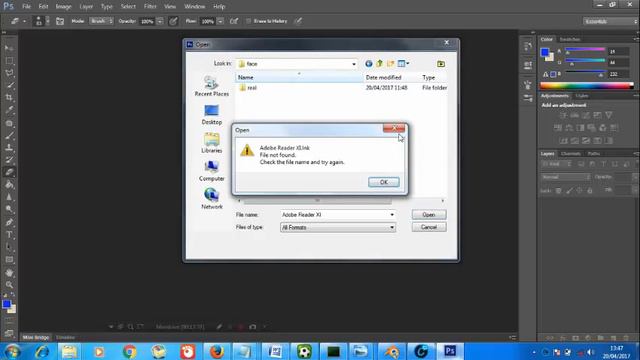Toggle pressure for opacity icon in options bar

pyautogui.click(x=173, y=21)
